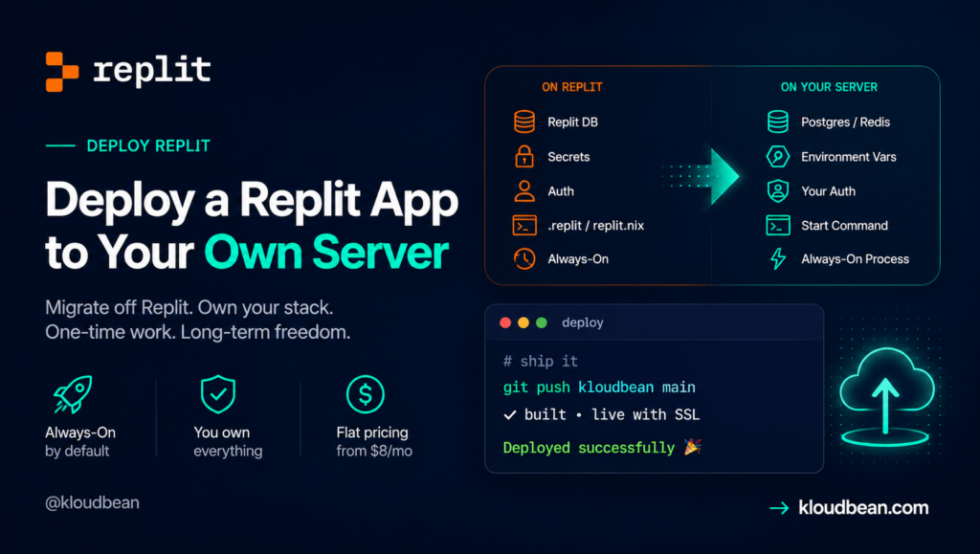Click the git push kloudbean main command
This screenshot has height=554, width=980.
(599, 388)
